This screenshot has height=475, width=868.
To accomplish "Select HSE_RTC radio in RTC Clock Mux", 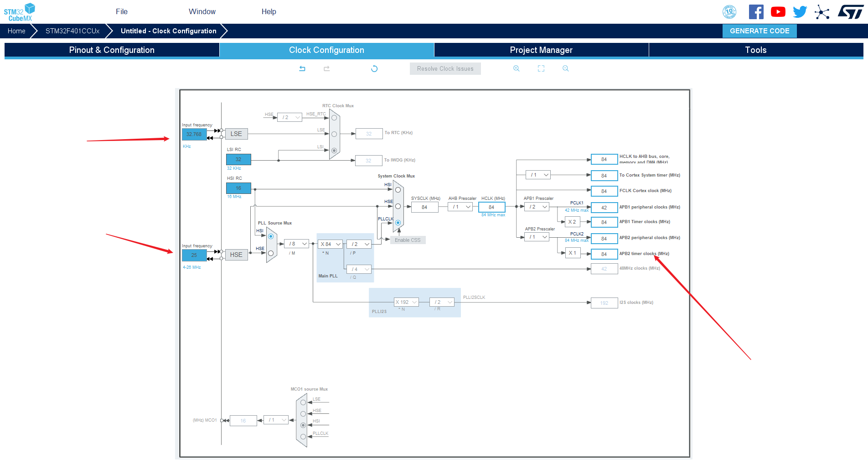I will pos(334,118).
